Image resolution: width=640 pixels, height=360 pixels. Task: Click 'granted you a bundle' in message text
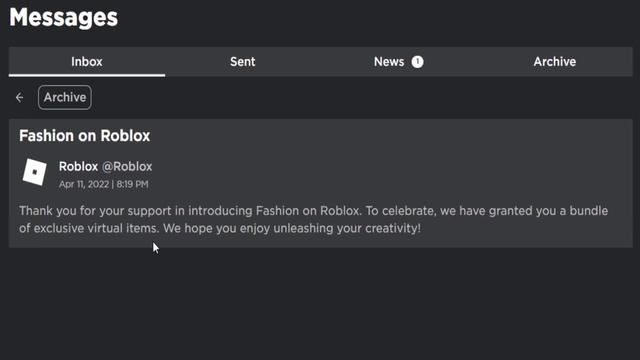click(549, 211)
